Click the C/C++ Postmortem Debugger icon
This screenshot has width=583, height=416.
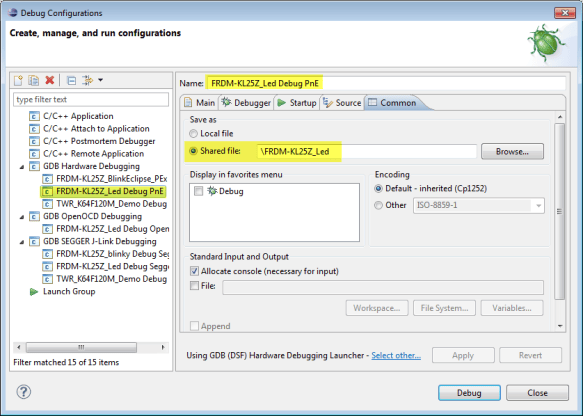[34, 141]
